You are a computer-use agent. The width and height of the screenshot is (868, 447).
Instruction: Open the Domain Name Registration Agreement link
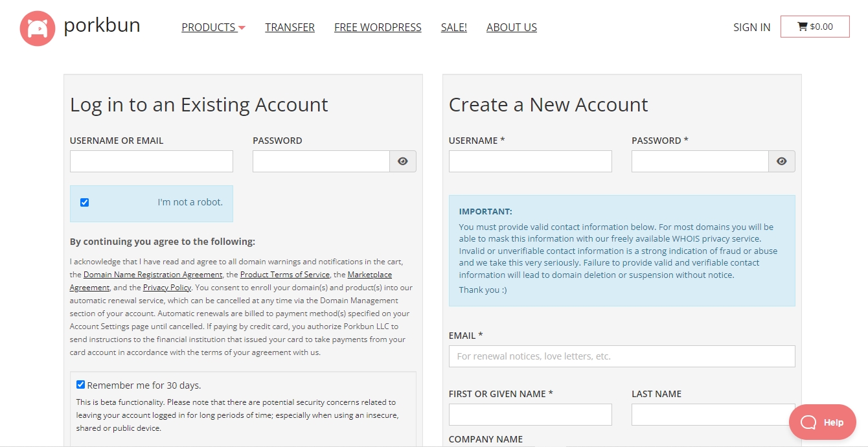pos(153,275)
